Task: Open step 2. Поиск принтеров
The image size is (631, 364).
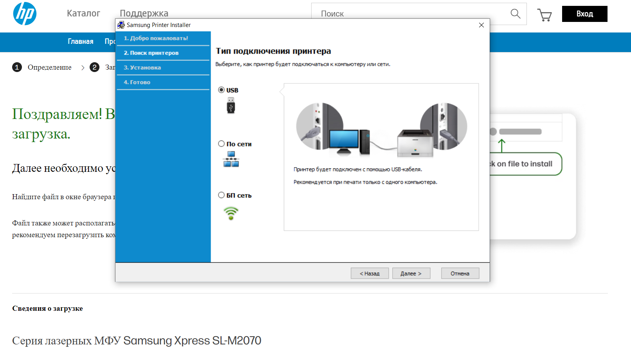Action: click(163, 53)
